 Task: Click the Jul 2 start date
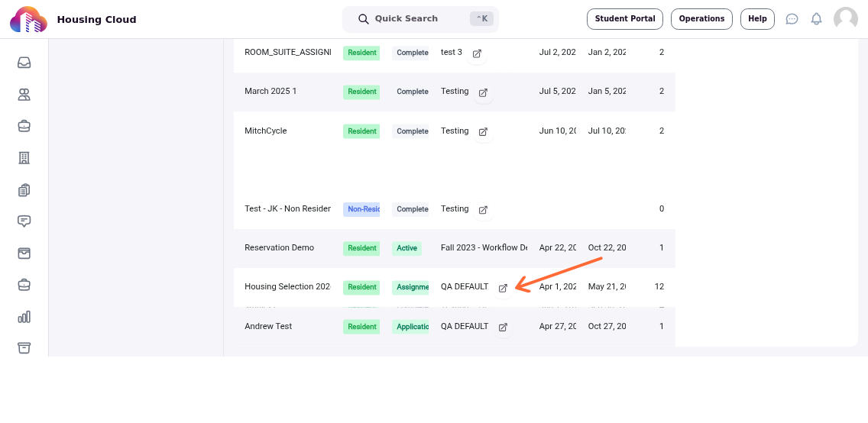tap(558, 52)
